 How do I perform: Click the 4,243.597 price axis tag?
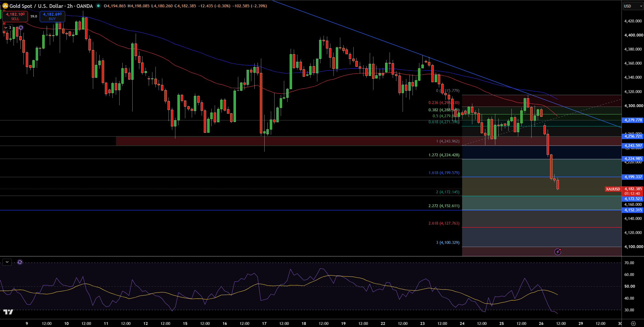click(x=633, y=146)
